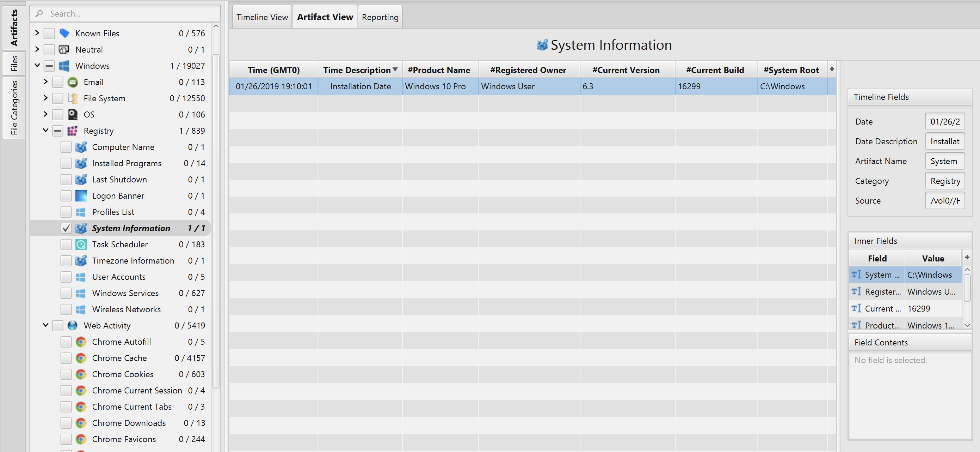This screenshot has height=452, width=980.
Task: Click the Known Files blue tag icon
Action: [x=64, y=34]
